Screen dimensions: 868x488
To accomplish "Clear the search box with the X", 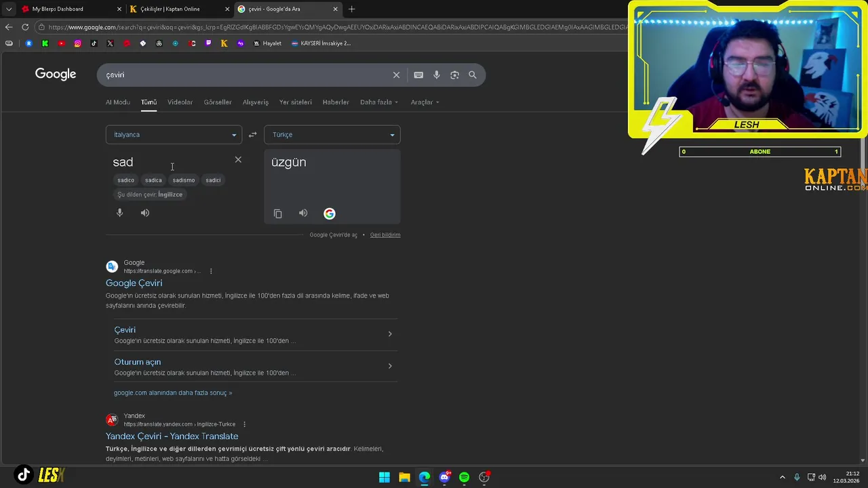I will click(x=396, y=75).
